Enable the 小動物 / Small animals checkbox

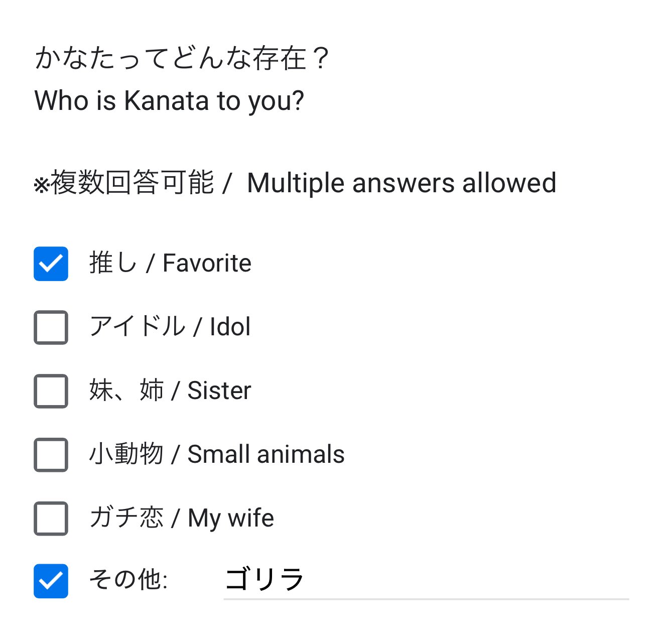(51, 455)
